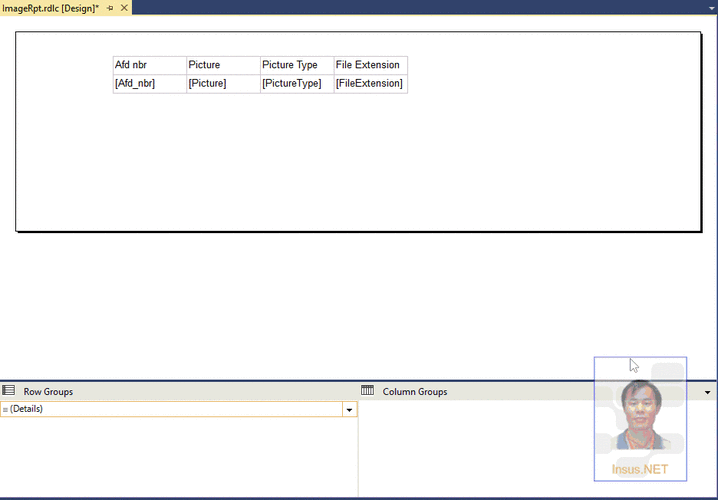
Task: Click the Details group handle icon
Action: 5,409
